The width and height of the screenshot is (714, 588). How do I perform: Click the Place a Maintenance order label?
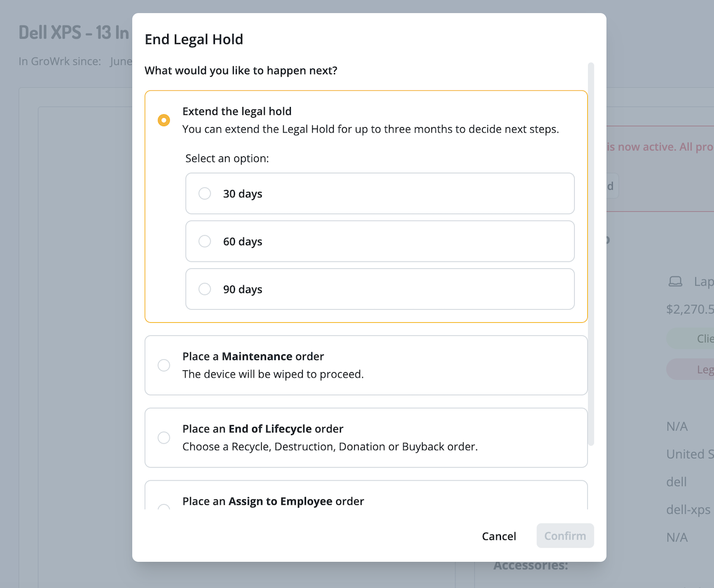point(253,357)
